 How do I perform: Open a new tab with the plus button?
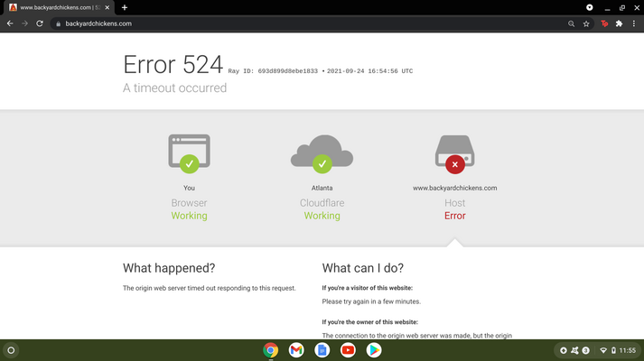[125, 7]
